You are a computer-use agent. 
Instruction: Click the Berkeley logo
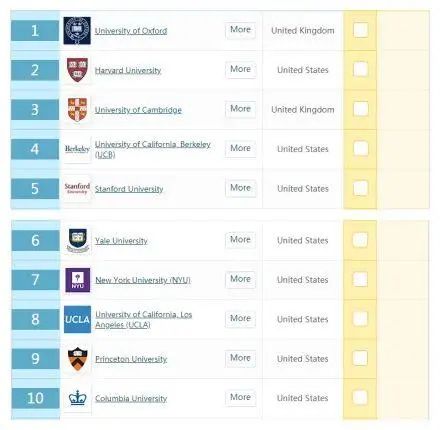coord(77,149)
